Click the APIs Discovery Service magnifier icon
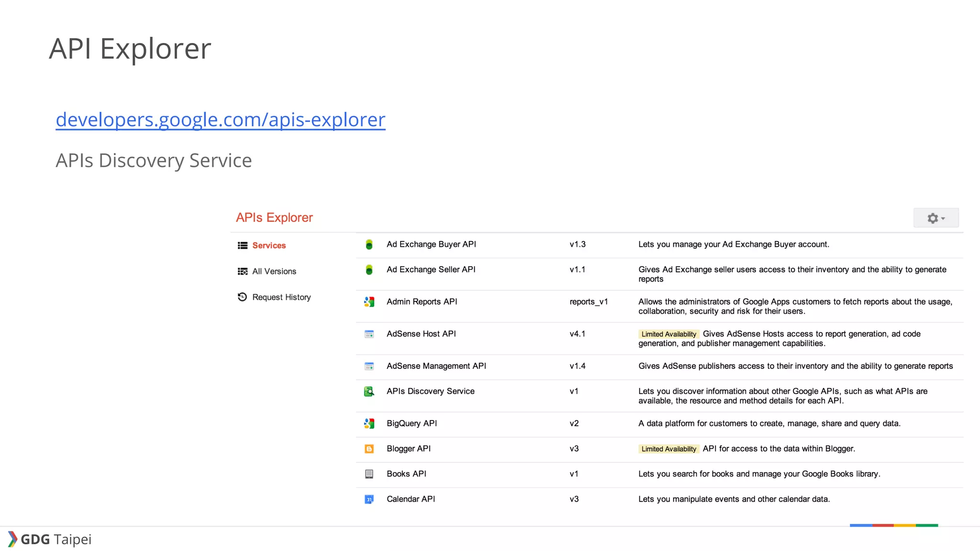 tap(369, 392)
